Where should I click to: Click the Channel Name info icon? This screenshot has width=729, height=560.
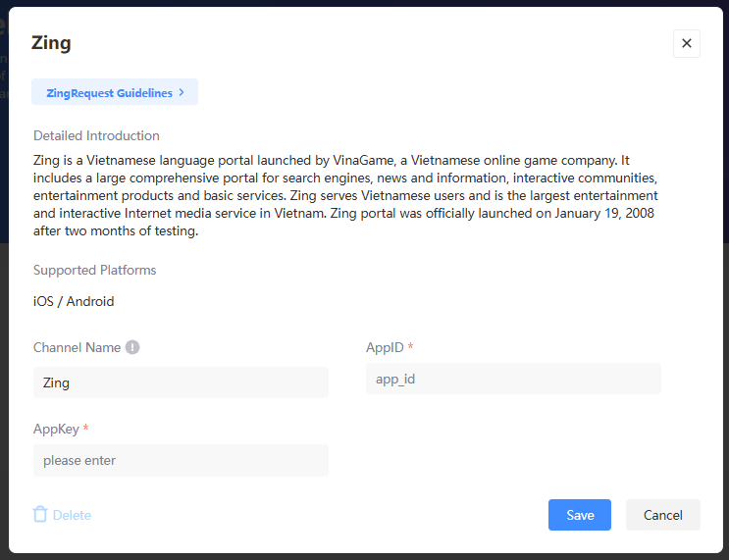click(132, 347)
